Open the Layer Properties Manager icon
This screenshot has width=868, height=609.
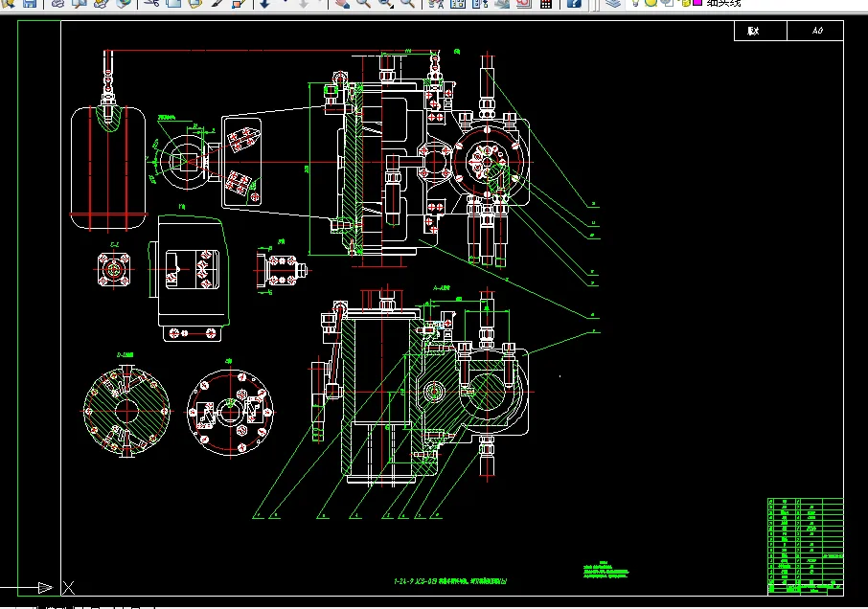(612, 3)
